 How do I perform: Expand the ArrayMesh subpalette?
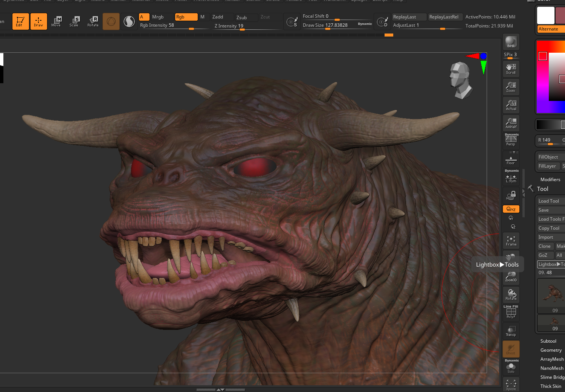pos(552,359)
